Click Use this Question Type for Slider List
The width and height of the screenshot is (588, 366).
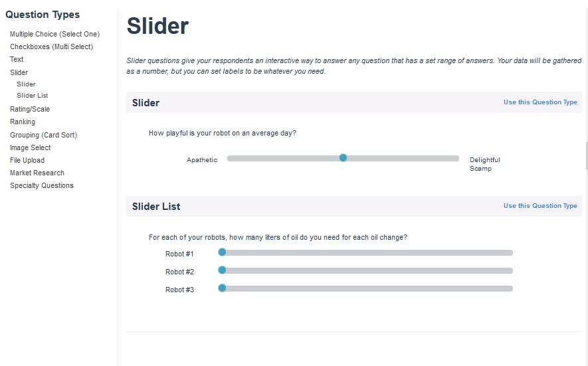point(540,206)
